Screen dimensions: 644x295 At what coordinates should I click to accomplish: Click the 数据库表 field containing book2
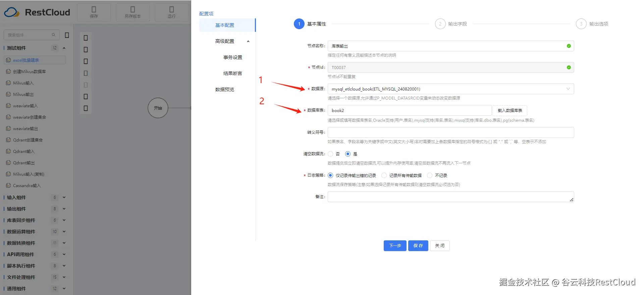[x=410, y=110]
